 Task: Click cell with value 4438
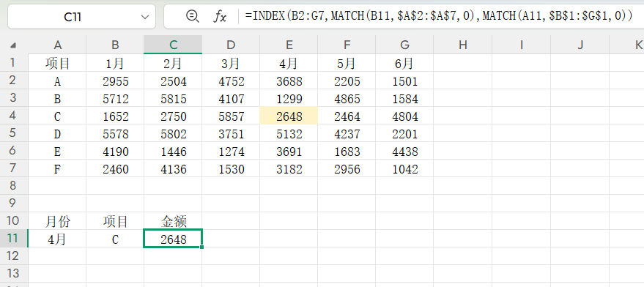(405, 151)
